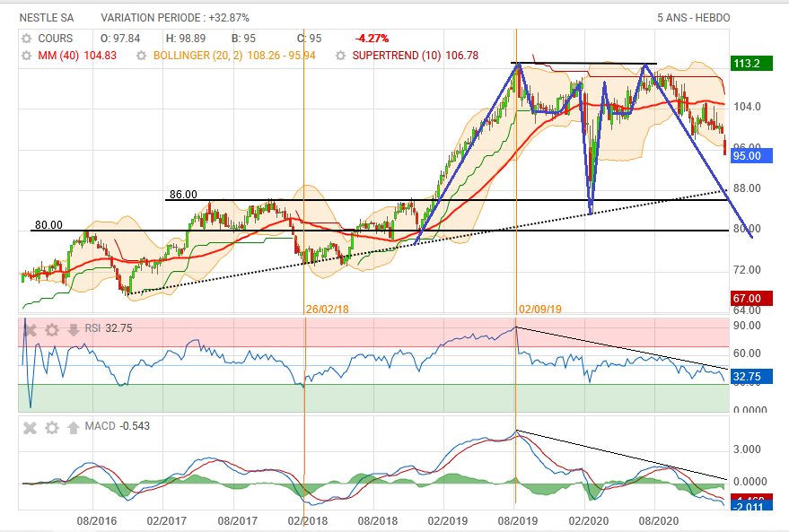This screenshot has height=532, width=789.
Task: Click the O: 97.84 open value
Action: (120, 39)
